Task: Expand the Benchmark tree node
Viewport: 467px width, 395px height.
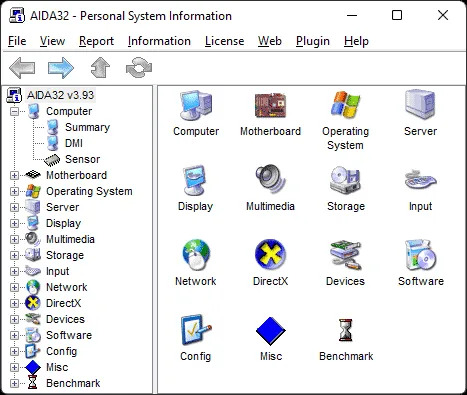Action: (x=14, y=383)
